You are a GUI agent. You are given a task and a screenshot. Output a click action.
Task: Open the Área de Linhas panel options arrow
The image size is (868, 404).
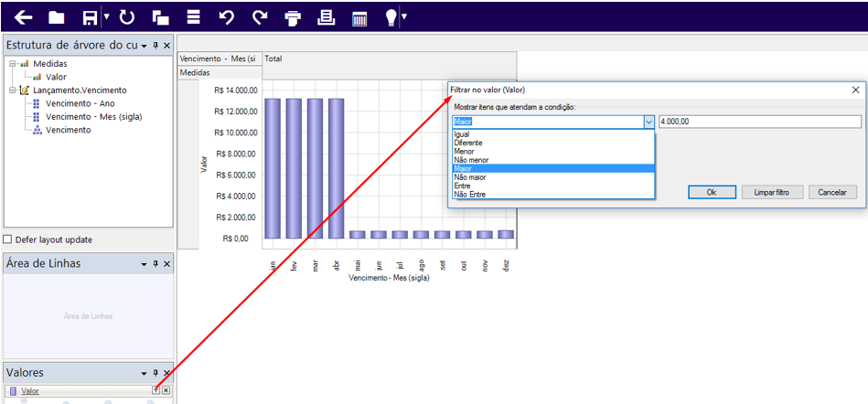click(x=144, y=264)
